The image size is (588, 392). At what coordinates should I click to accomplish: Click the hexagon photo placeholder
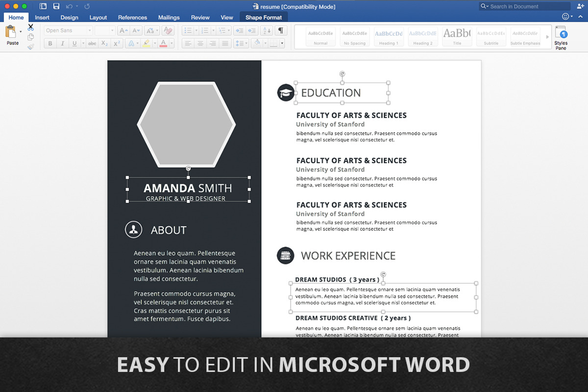[x=186, y=124]
